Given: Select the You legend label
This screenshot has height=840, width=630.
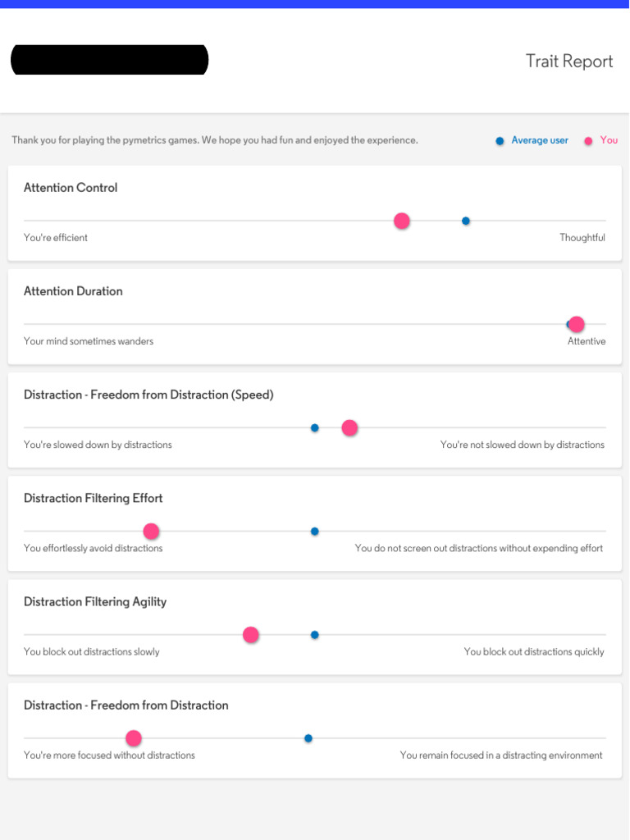Looking at the screenshot, I should [x=609, y=140].
